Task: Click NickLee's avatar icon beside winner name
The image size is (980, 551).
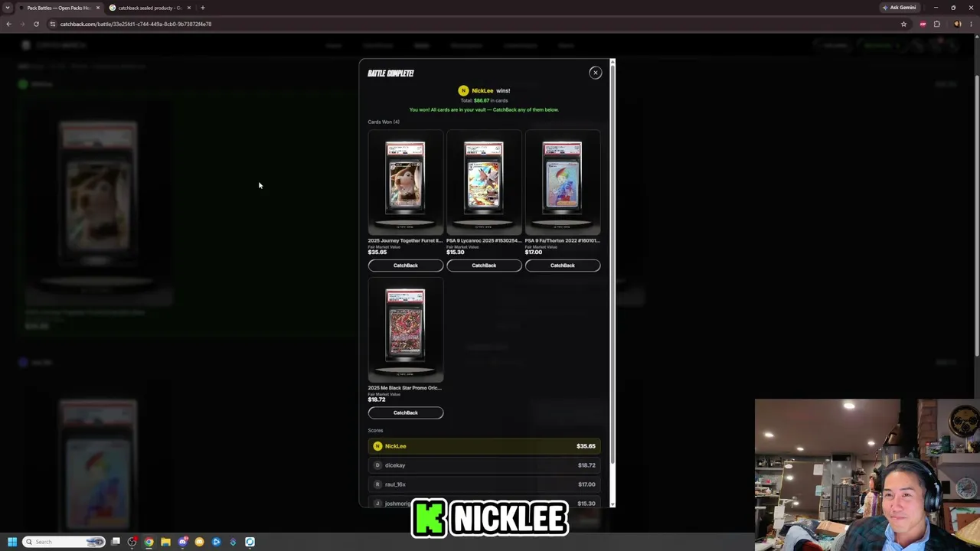Action: (x=463, y=90)
